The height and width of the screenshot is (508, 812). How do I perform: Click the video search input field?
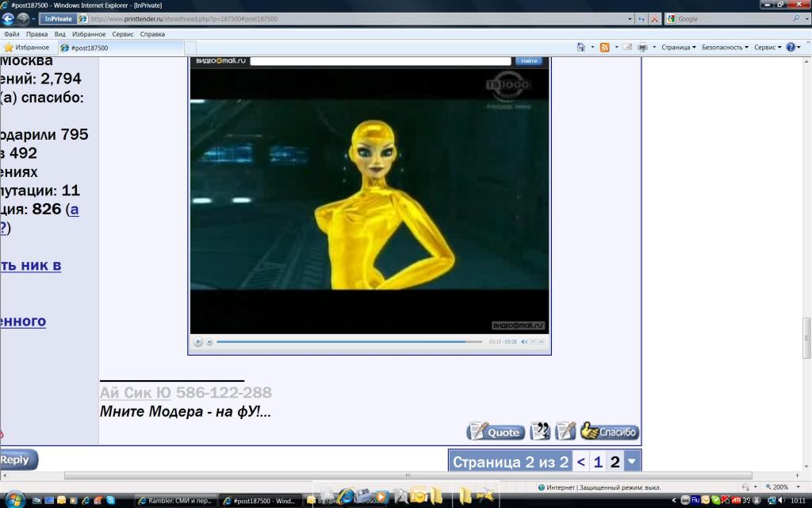pyautogui.click(x=381, y=61)
